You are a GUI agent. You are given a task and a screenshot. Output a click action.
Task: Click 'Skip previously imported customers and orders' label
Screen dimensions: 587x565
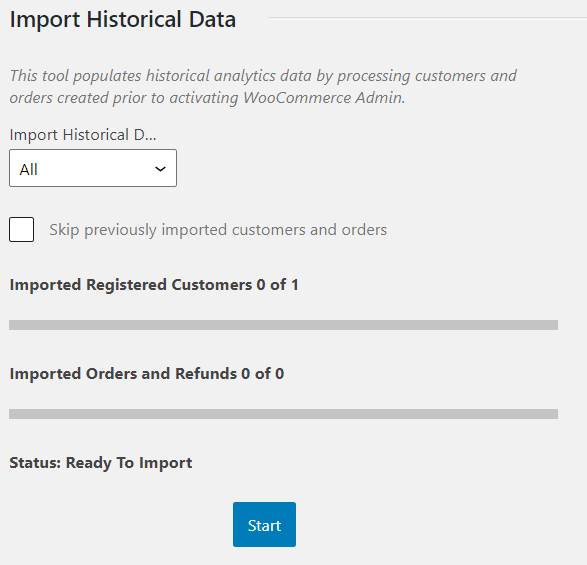click(218, 230)
